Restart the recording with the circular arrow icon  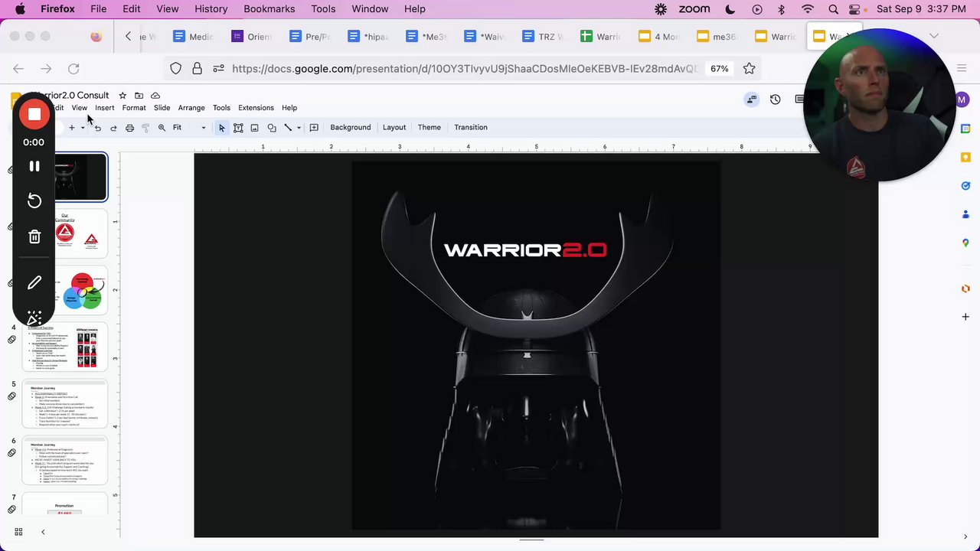click(34, 201)
